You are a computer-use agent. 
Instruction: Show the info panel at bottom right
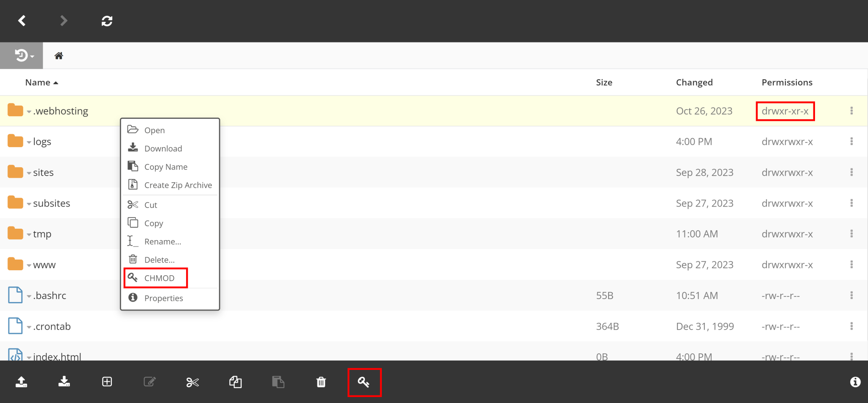tap(855, 382)
